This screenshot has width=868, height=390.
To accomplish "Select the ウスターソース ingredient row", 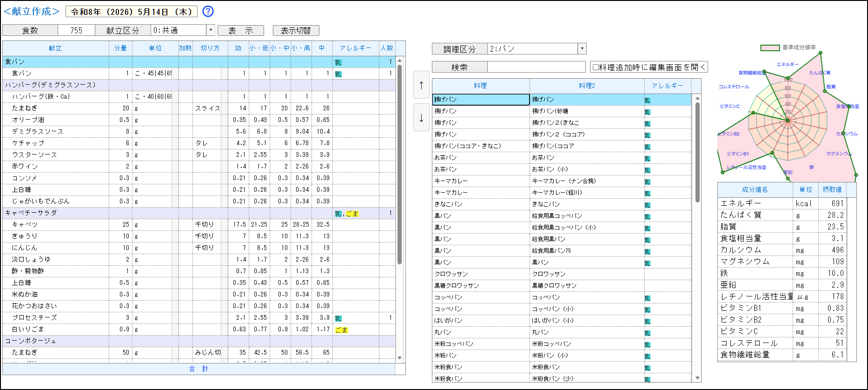I will [199, 155].
